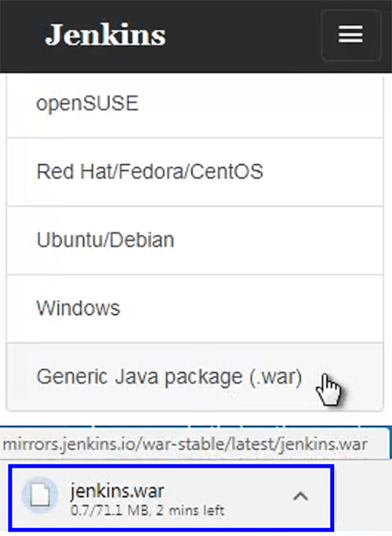Click the circular progress ring on the download

[40, 495]
